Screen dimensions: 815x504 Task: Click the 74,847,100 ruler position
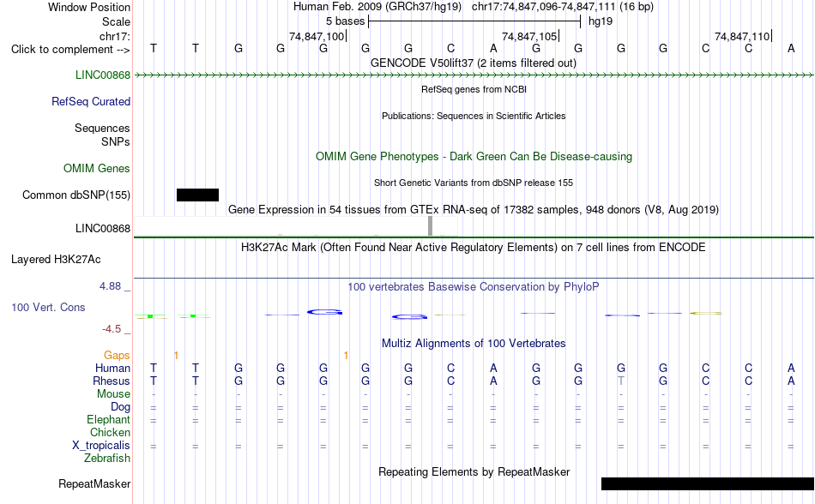tap(317, 36)
